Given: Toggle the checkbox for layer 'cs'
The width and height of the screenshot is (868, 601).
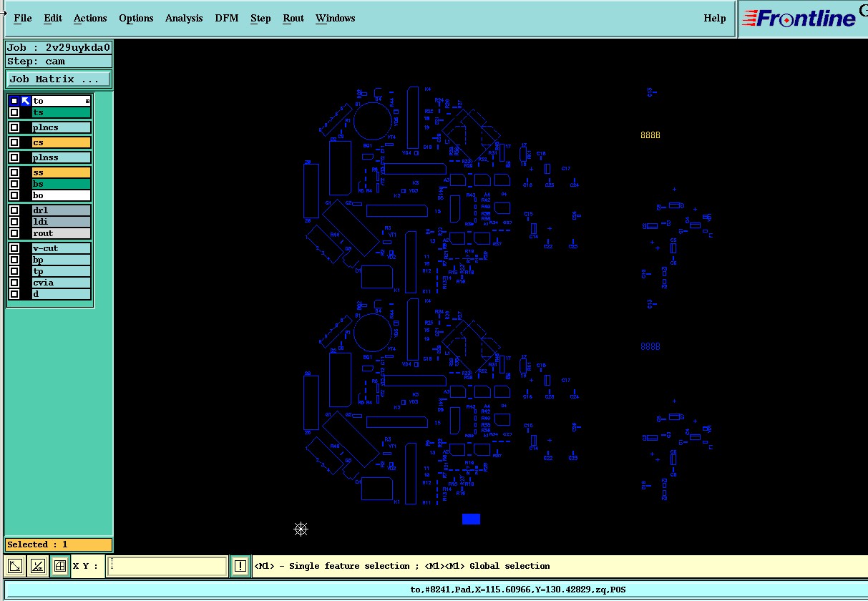Looking at the screenshot, I should [x=14, y=142].
